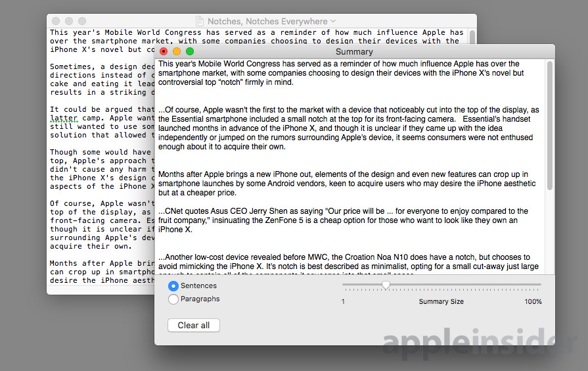The height and width of the screenshot is (371, 588).
Task: Click the Clear all button
Action: tap(194, 325)
